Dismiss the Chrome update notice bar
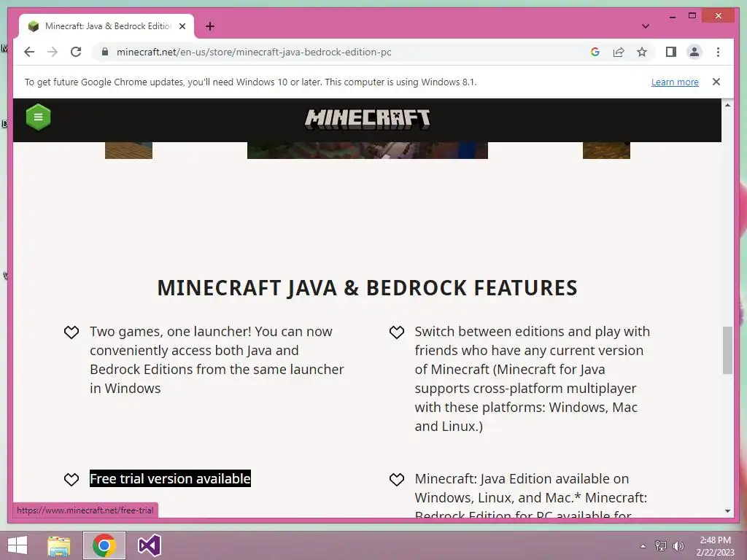 point(716,82)
